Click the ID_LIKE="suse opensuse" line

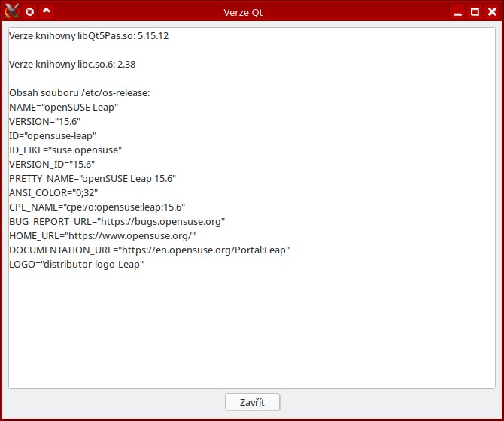pos(65,150)
